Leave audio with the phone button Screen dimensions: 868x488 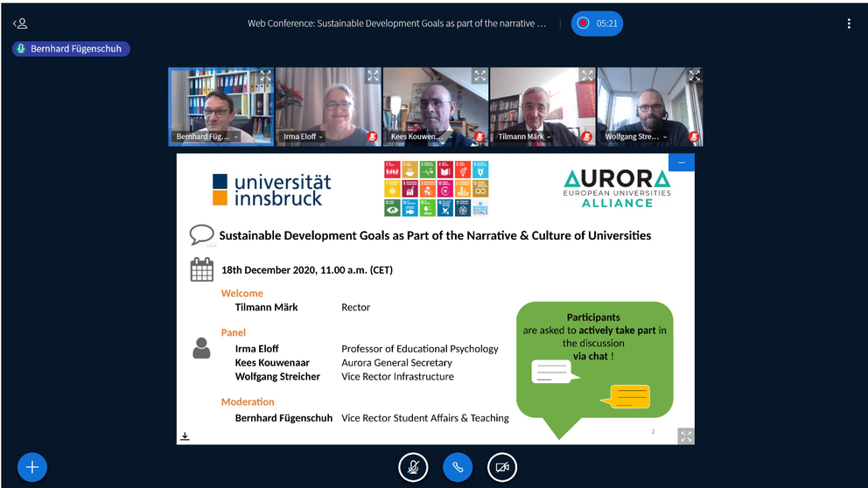coord(458,467)
